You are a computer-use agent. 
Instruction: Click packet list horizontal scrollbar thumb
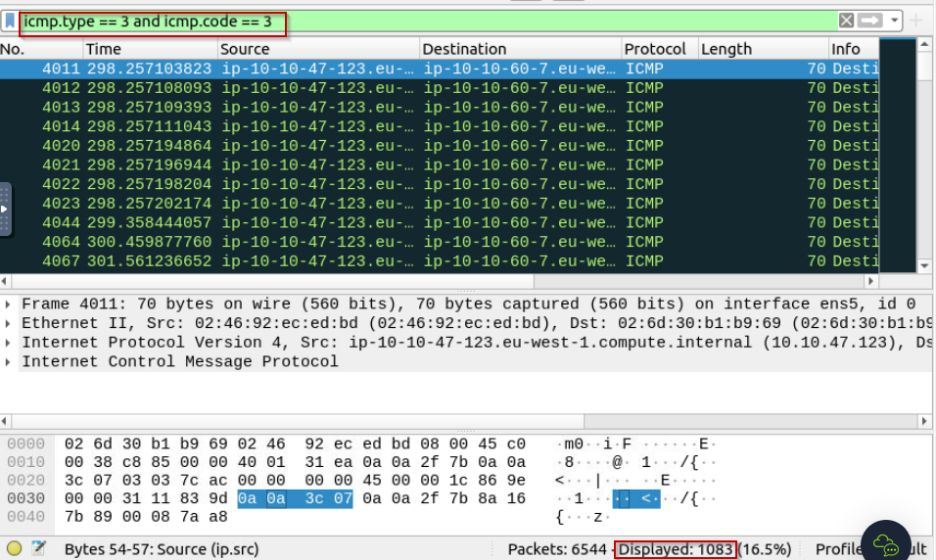coord(272,281)
